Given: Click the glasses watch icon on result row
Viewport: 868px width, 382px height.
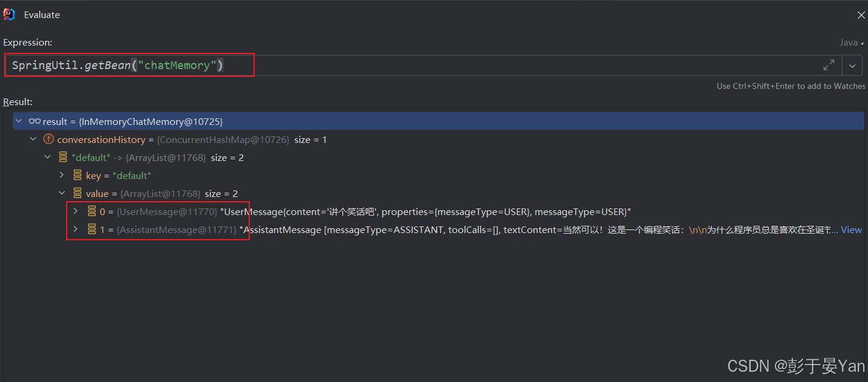Looking at the screenshot, I should pos(34,121).
